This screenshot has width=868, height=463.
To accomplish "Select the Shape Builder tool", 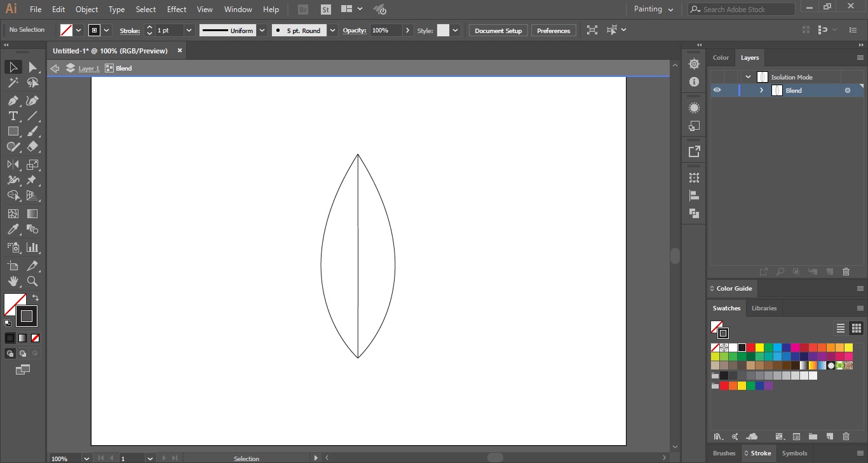I will coord(13,196).
